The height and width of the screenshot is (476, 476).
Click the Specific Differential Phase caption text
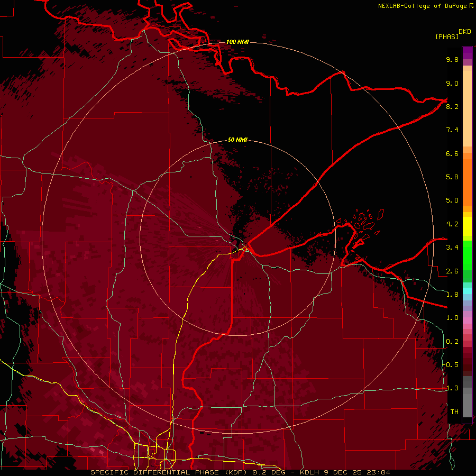(241, 472)
